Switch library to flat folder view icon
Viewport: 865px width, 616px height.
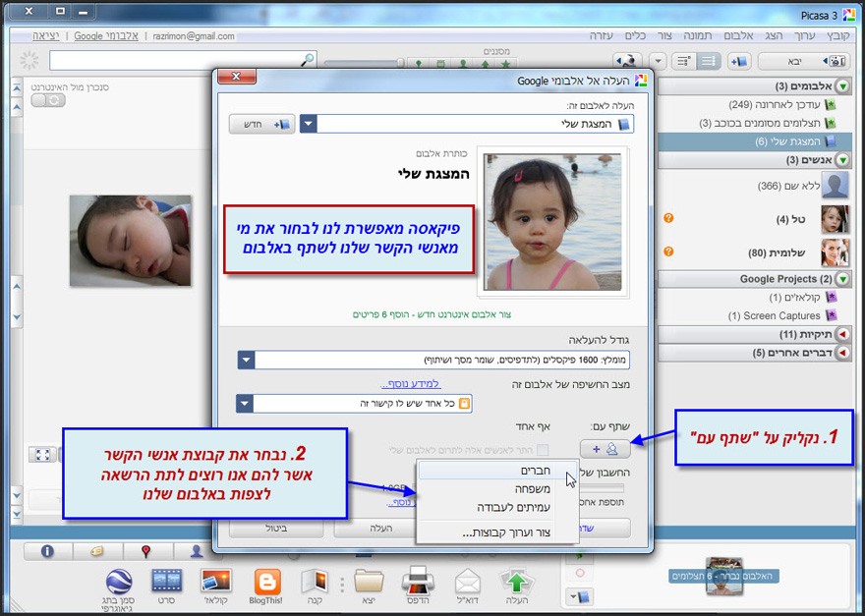point(708,61)
